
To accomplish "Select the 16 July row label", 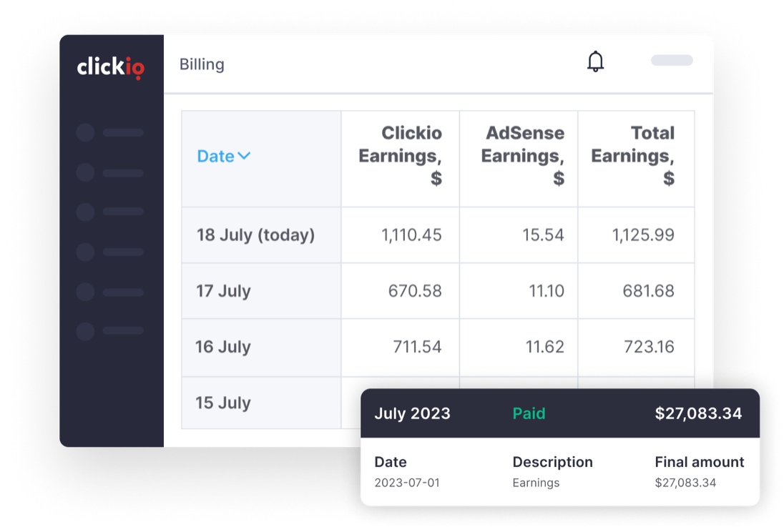I will point(223,347).
